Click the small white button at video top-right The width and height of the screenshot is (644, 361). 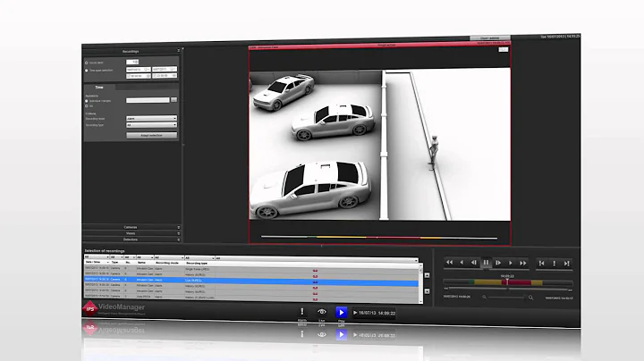[503, 50]
